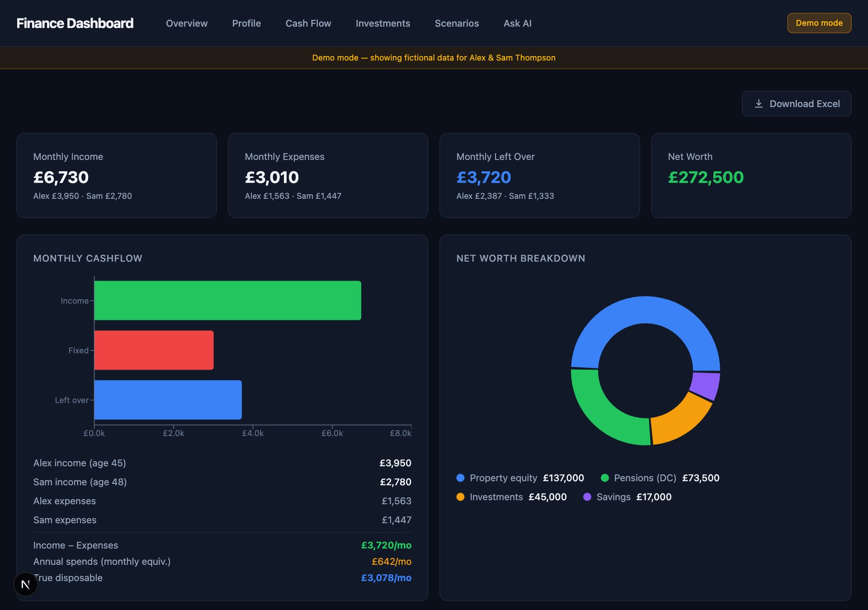Click the £8.0k axis label
868x610 pixels.
[401, 433]
